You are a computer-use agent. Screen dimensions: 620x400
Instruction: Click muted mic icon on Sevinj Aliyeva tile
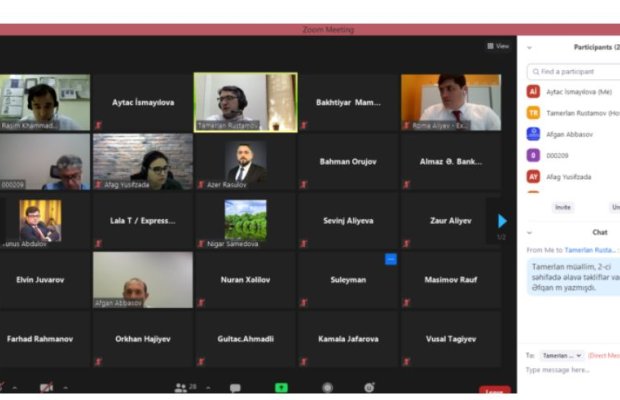(304, 243)
